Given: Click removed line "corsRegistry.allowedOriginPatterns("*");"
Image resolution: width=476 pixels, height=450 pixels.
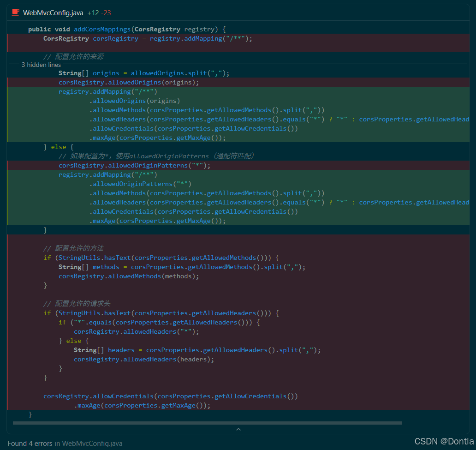Looking at the screenshot, I should coord(135,166).
